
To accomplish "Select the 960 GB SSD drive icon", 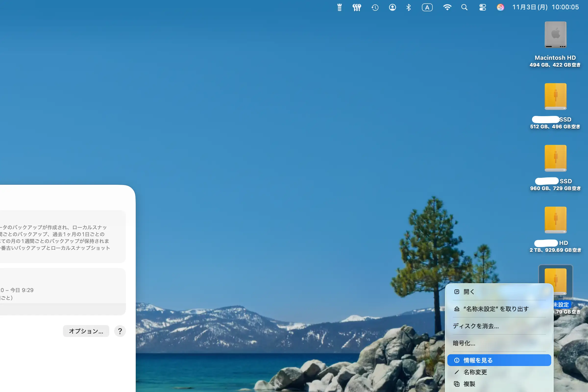I will point(555,158).
